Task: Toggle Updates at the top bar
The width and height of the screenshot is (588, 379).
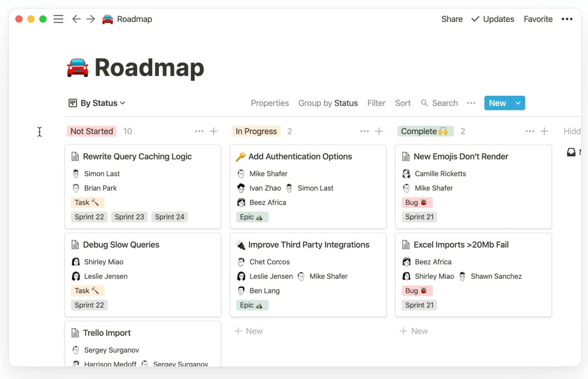Action: (493, 19)
